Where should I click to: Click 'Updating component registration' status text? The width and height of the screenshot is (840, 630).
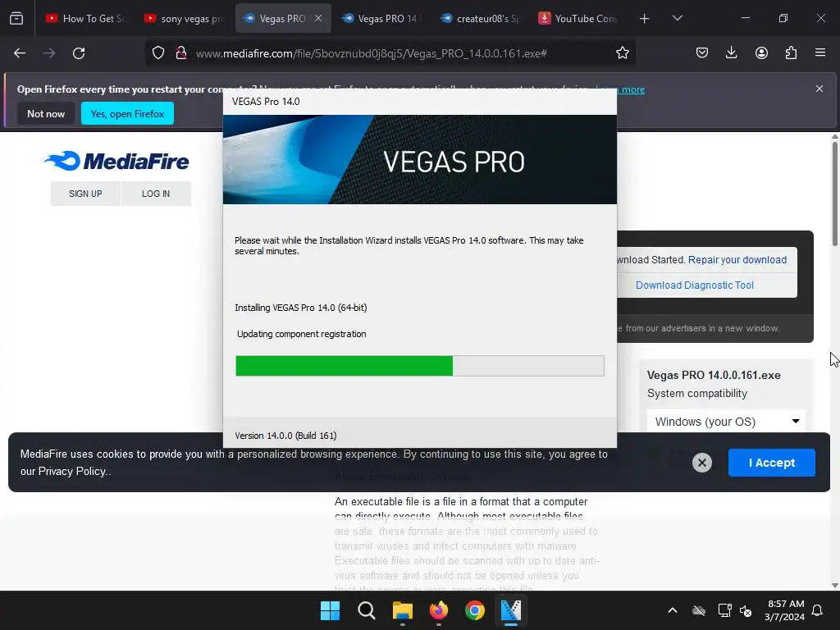click(x=302, y=334)
